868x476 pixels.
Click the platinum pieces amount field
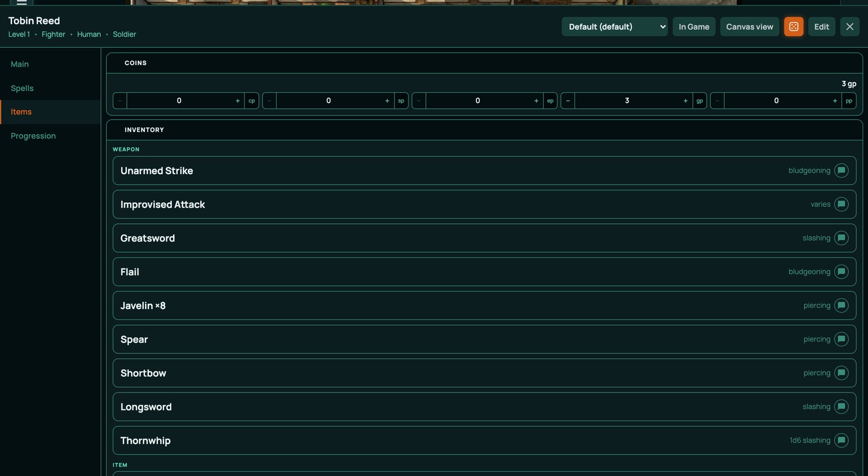(x=776, y=101)
